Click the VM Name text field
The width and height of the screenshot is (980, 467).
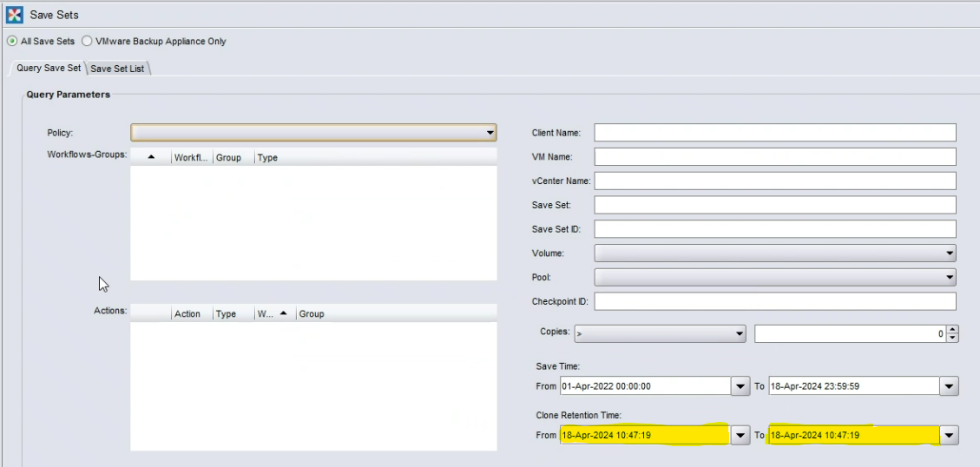[774, 157]
